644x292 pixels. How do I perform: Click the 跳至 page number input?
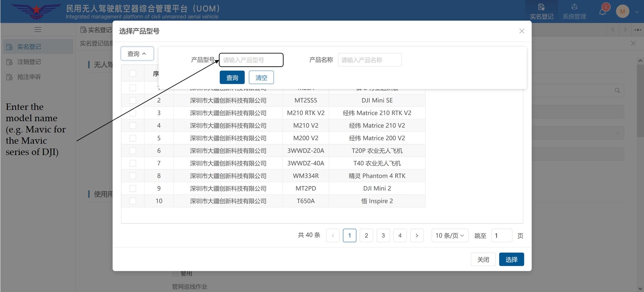[502, 236]
